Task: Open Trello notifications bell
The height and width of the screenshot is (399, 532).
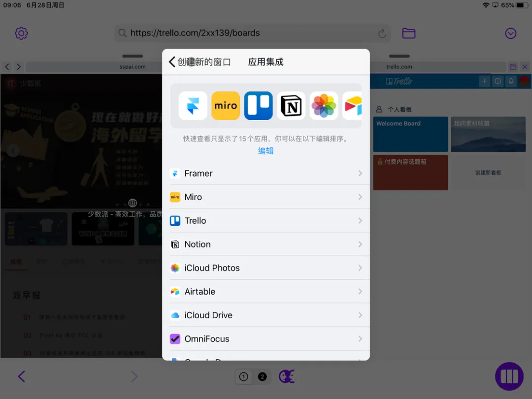Action: coord(511,81)
